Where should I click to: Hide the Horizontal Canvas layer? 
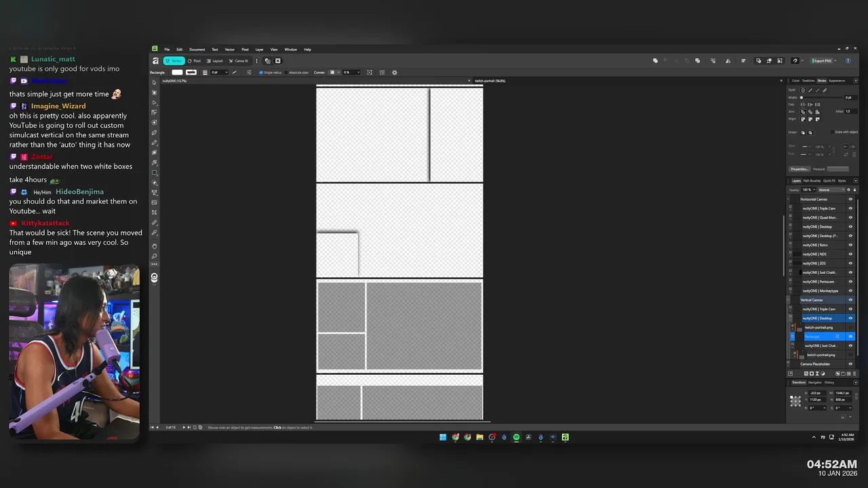(x=850, y=199)
